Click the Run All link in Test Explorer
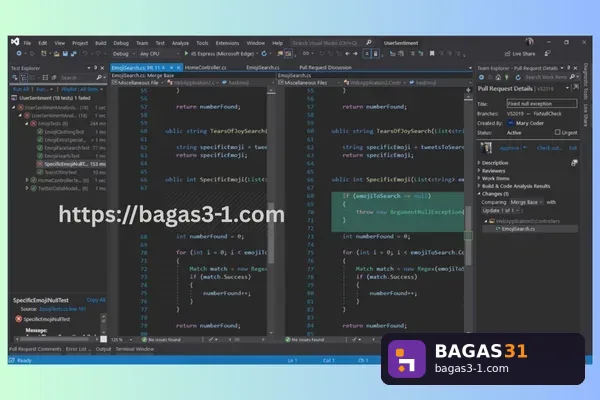 coord(21,89)
